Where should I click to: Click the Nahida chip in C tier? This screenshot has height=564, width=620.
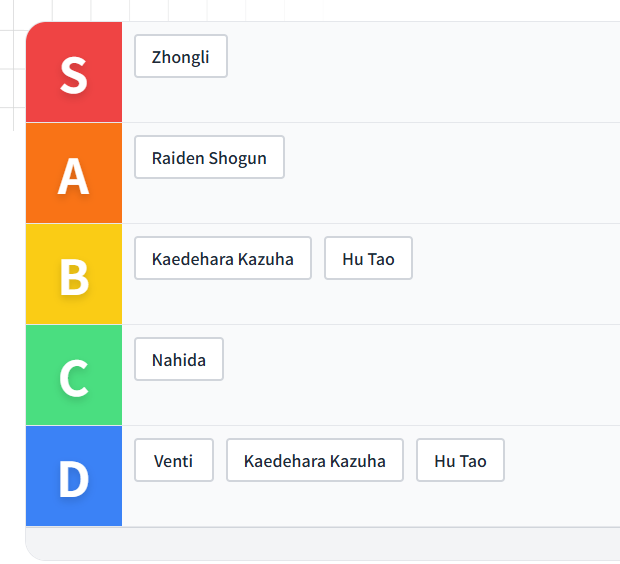(179, 359)
